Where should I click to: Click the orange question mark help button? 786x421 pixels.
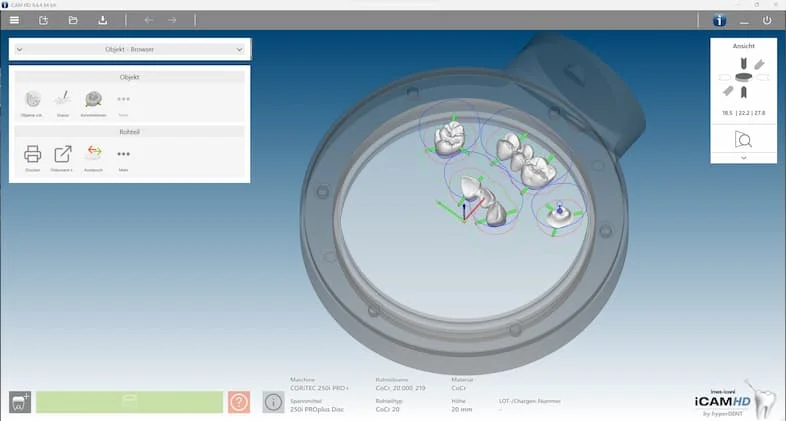click(239, 401)
